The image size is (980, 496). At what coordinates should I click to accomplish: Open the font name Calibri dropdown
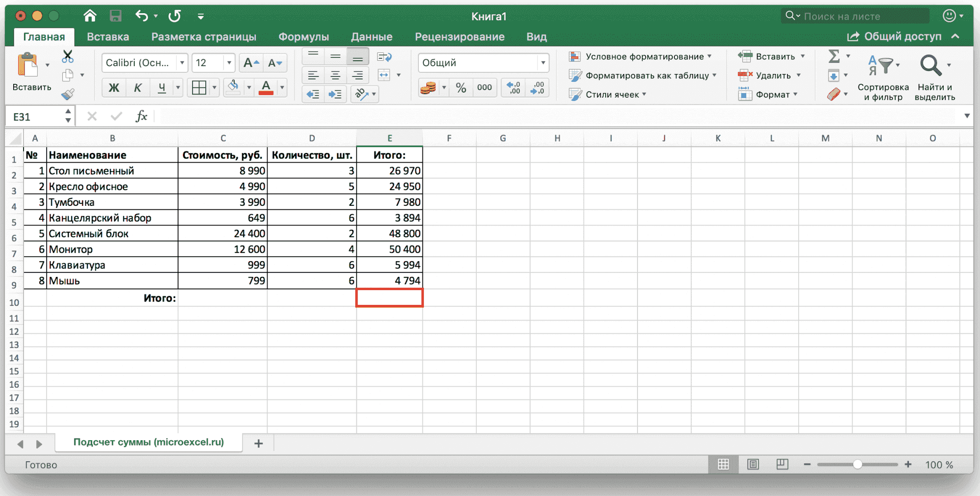point(182,63)
